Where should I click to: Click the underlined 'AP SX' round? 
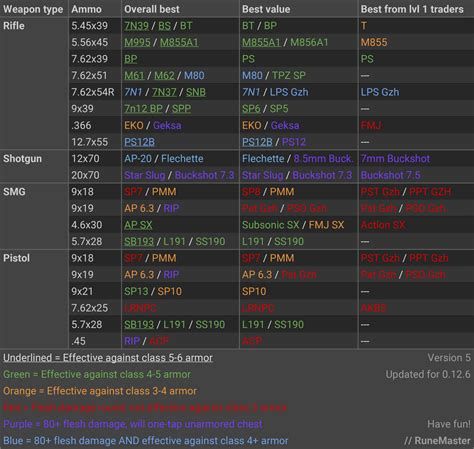[x=138, y=225]
